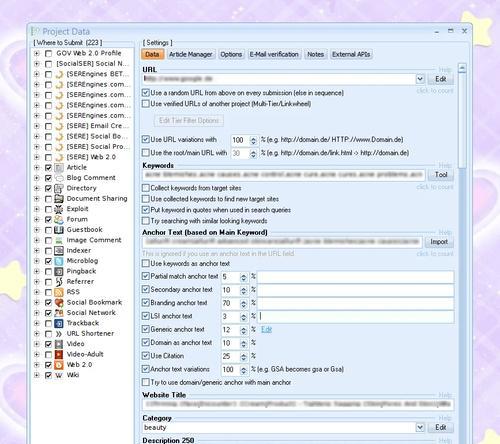Click the LSI anchor text input field

355,317
